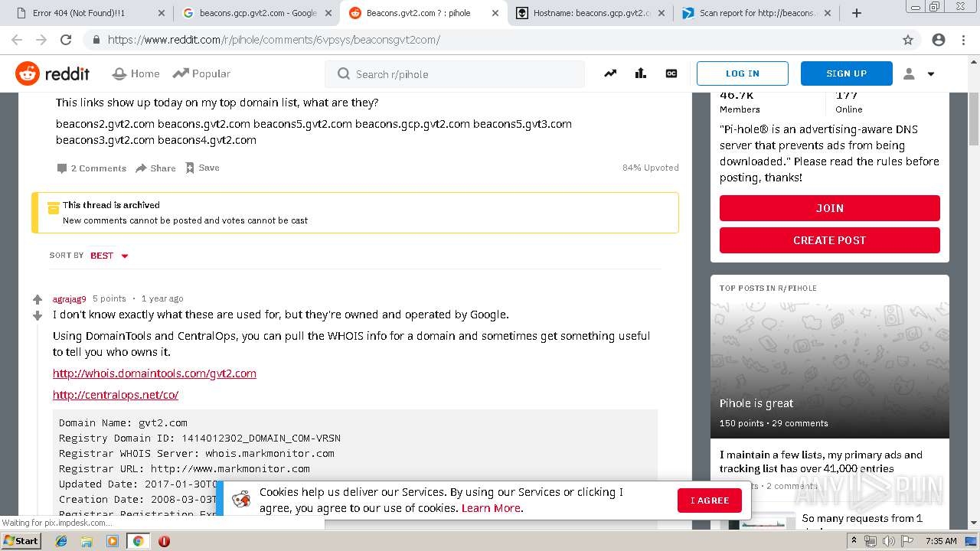This screenshot has height=551, width=980.
Task: Click the 7:35 AM system clock
Action: 941,541
